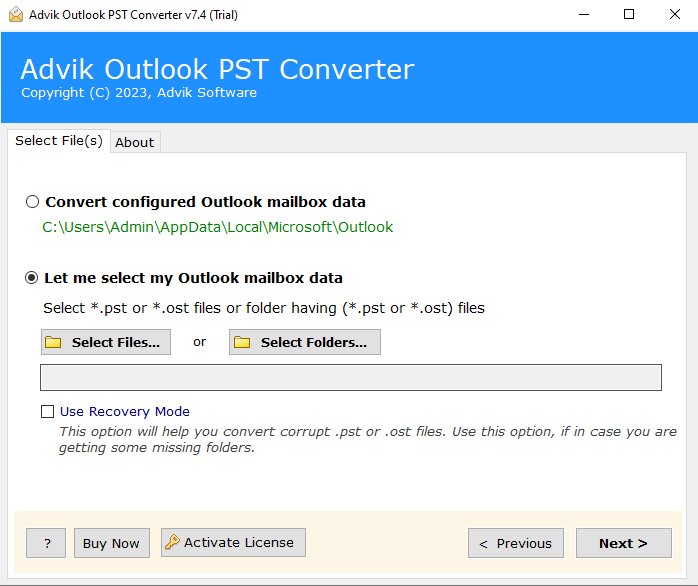Click the Advik envelope app icon in title bar
698x586 pixels.
click(x=16, y=14)
